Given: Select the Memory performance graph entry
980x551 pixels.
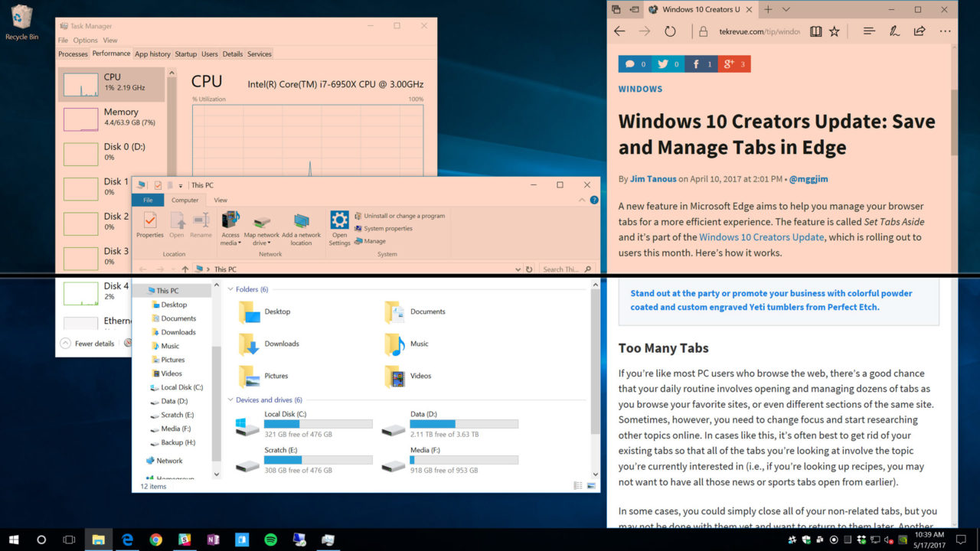Looking at the screenshot, I should point(111,119).
